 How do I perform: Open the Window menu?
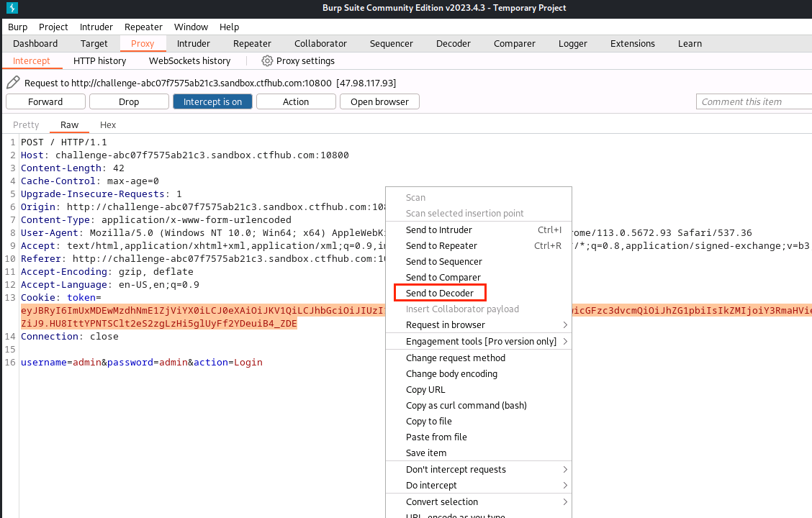pyautogui.click(x=191, y=27)
